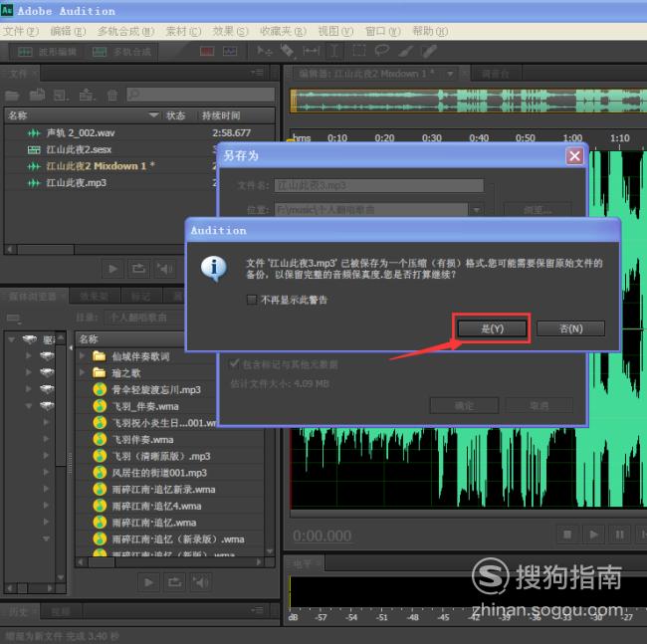647x644 pixels.
Task: Switch to 波形编辑 waveform view
Action: 47,52
